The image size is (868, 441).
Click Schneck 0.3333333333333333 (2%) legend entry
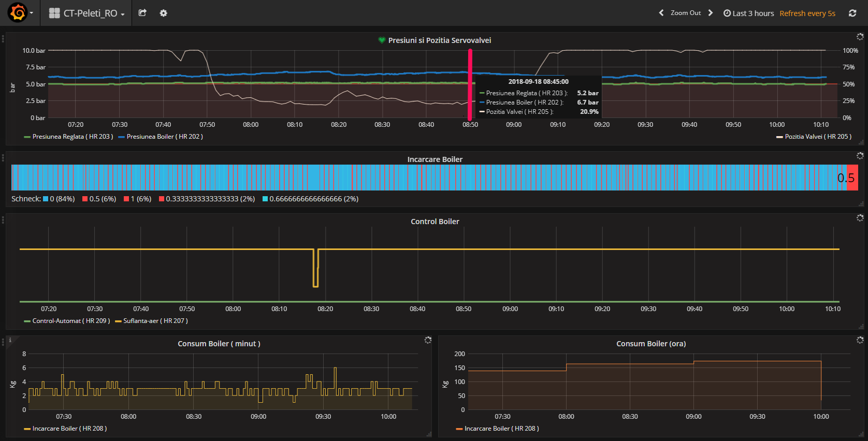click(x=207, y=199)
